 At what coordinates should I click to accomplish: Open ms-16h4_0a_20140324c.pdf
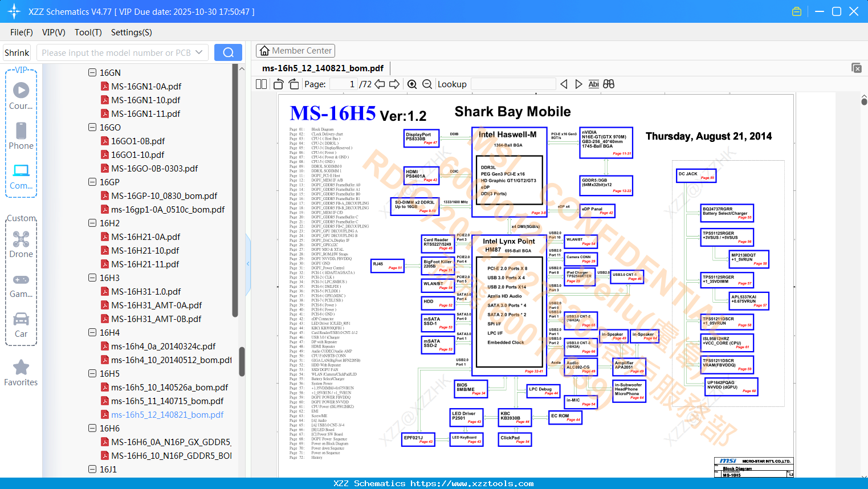tap(164, 346)
